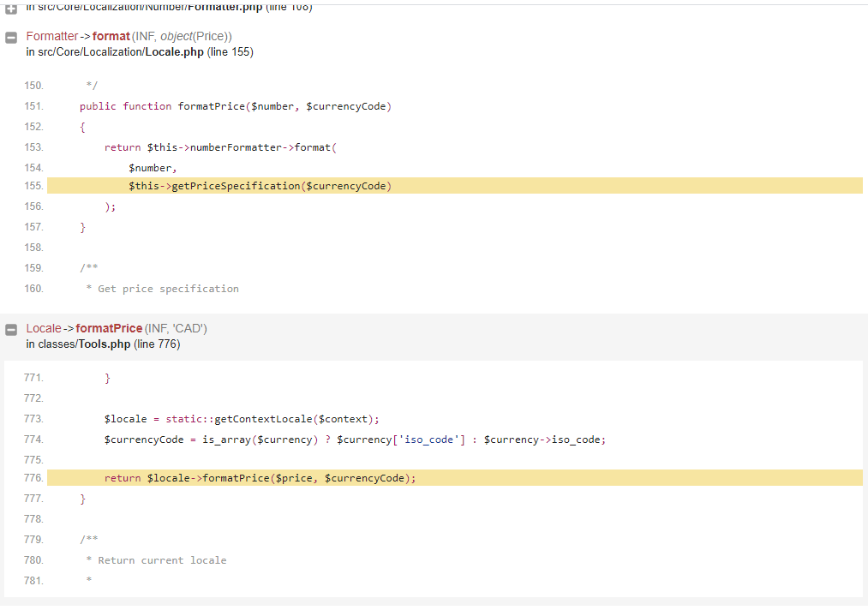Viewport: 868px width, 616px height.
Task: Click line number 781.
Action: [33, 581]
